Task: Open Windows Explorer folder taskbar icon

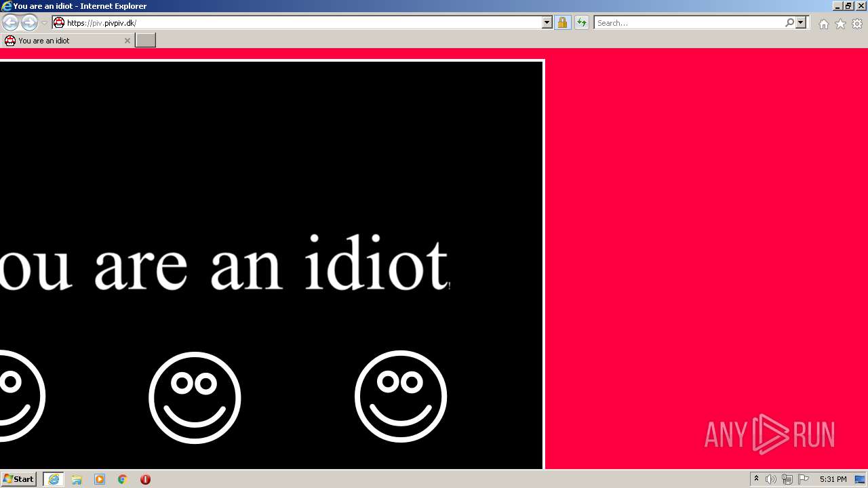Action: tap(77, 479)
